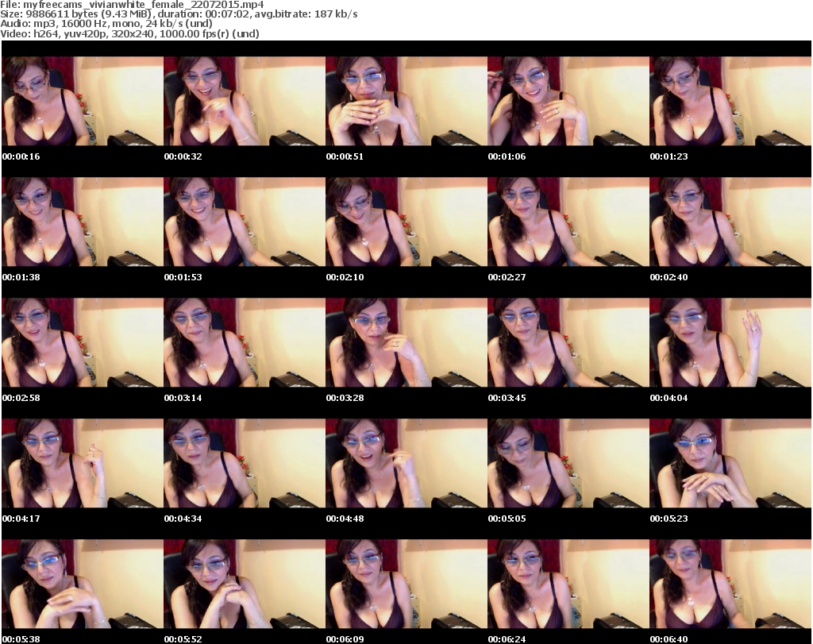
Task: Click the 'Size: 9886611 bytes' header line
Action: coord(179,14)
